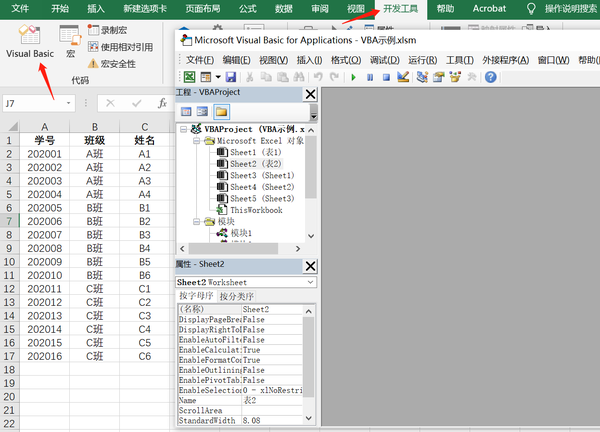This screenshot has width=600, height=432.
Task: Click the Cut scissors icon in VBA toolbar
Action: [x=249, y=77]
